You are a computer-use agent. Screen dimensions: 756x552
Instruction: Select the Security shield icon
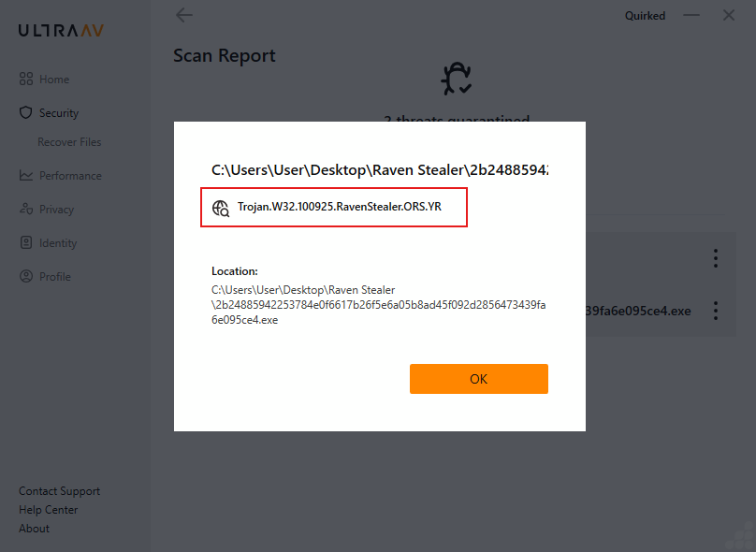tap(26, 113)
